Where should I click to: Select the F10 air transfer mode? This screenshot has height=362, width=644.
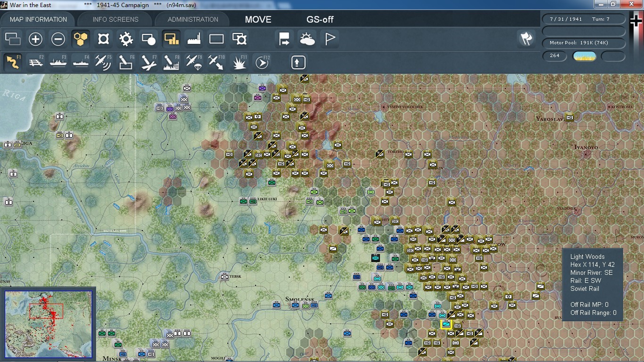click(216, 62)
